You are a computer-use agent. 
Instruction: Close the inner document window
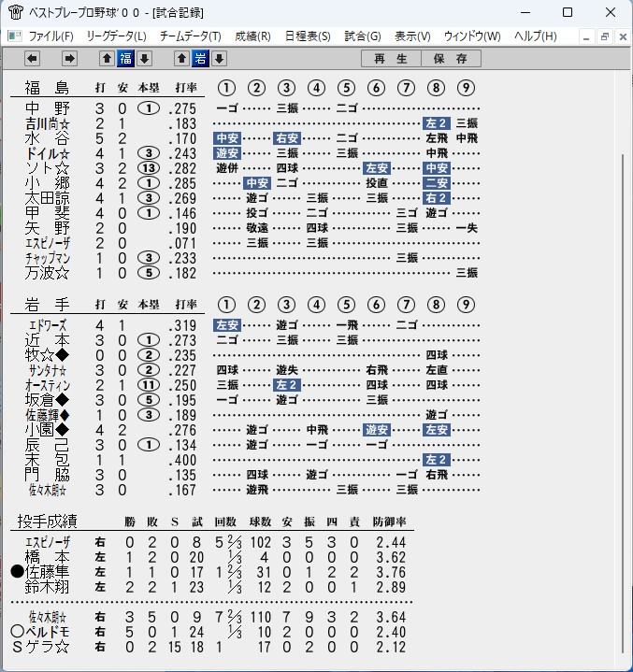tap(623, 36)
